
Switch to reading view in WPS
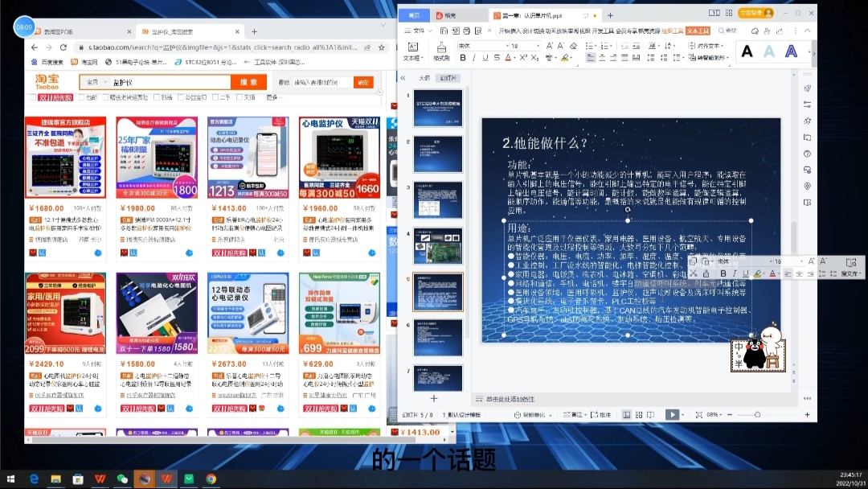(650, 414)
